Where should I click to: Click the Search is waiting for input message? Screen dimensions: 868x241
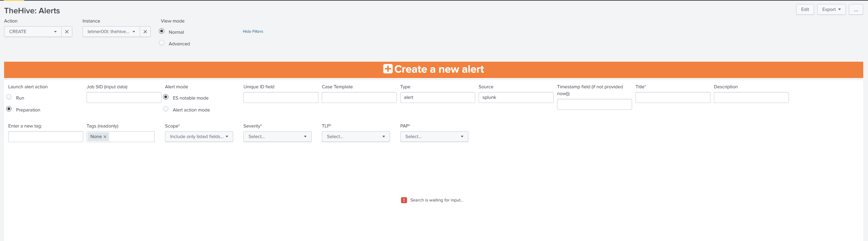[437, 200]
